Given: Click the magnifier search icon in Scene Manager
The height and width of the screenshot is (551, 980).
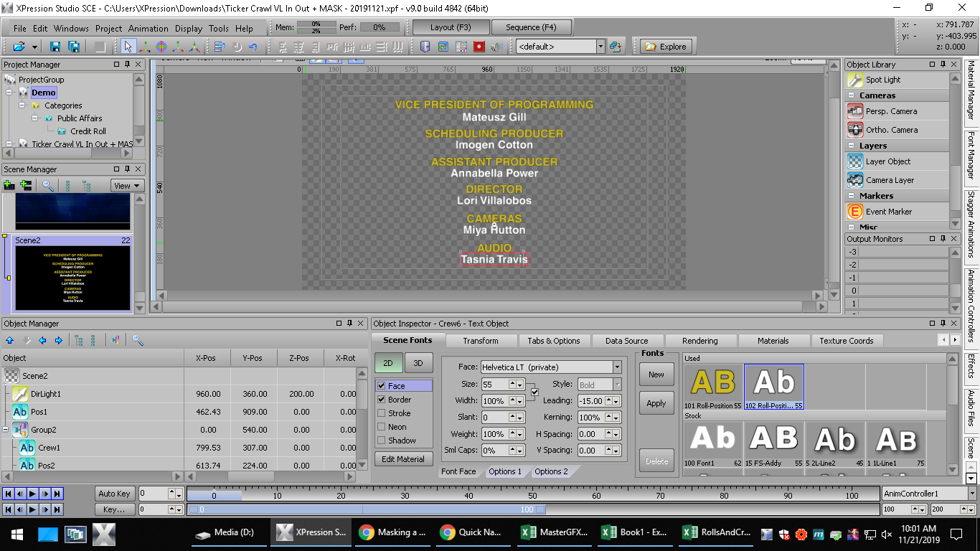Looking at the screenshot, I should (x=48, y=185).
